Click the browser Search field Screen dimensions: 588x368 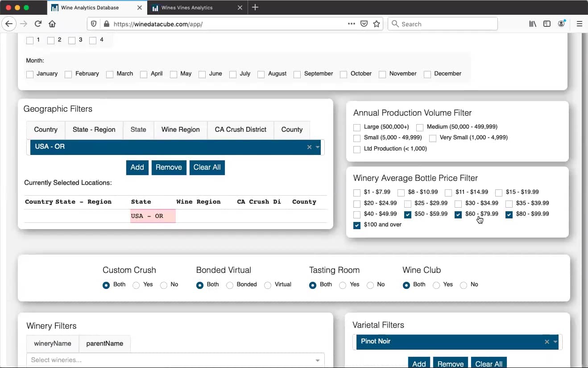coord(443,24)
